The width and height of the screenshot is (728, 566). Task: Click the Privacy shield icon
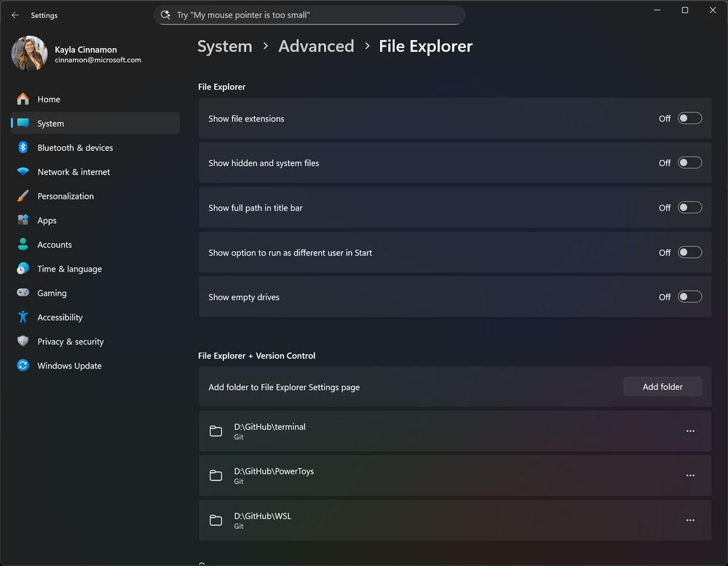(x=23, y=341)
